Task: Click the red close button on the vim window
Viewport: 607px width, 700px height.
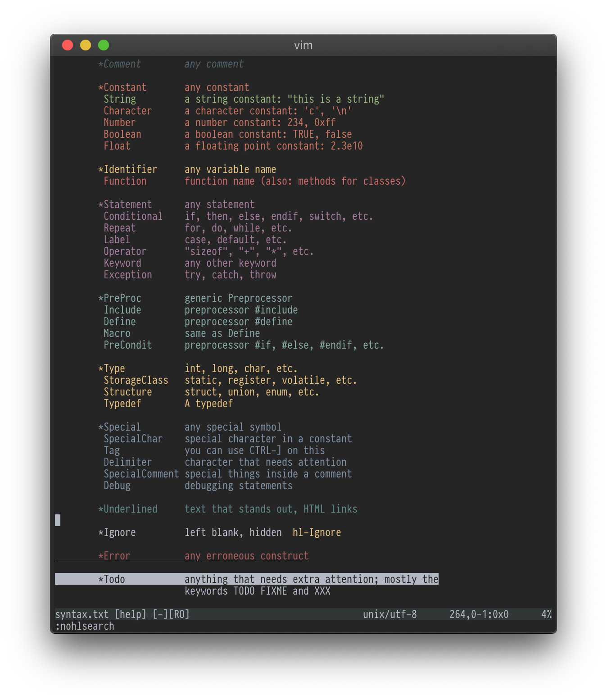Action: tap(68, 45)
